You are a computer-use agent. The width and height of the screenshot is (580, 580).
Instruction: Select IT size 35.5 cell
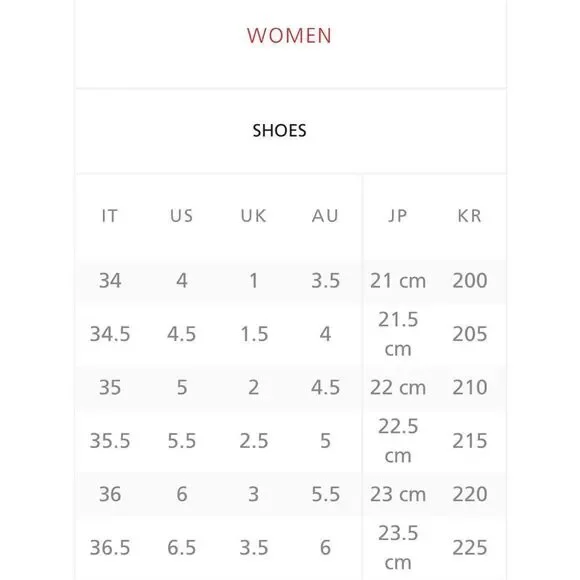[110, 441]
